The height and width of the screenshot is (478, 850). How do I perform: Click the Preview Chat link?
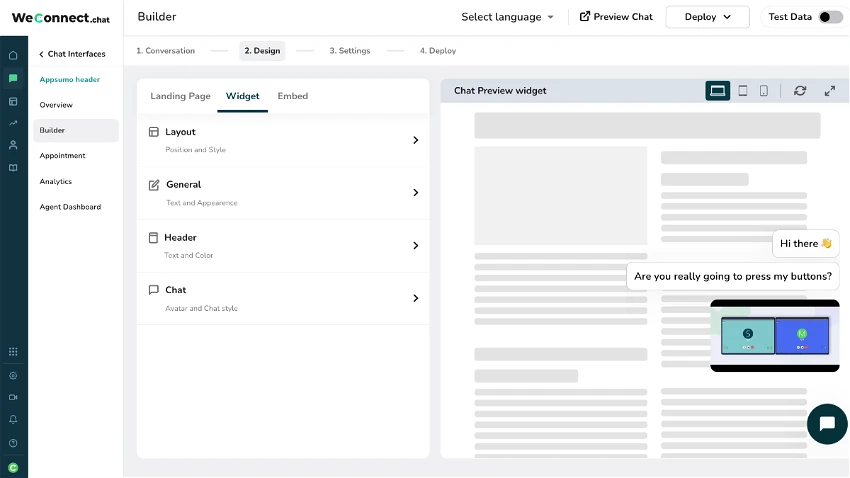pos(616,17)
